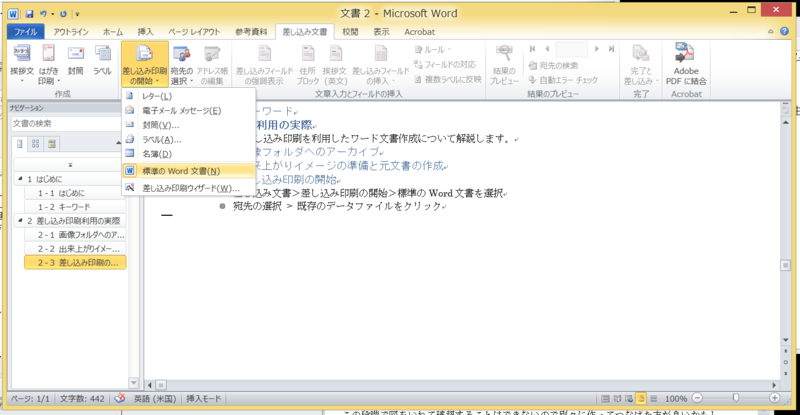Open 差し込みフィールドの挿入 button
This screenshot has width=800, height=415.
pyautogui.click(x=381, y=65)
